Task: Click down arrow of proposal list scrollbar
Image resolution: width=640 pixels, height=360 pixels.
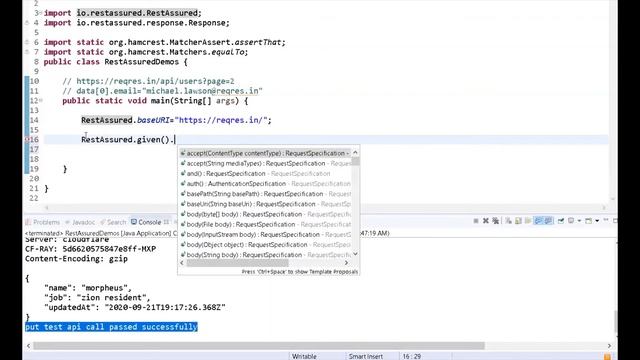Action: coord(356,254)
